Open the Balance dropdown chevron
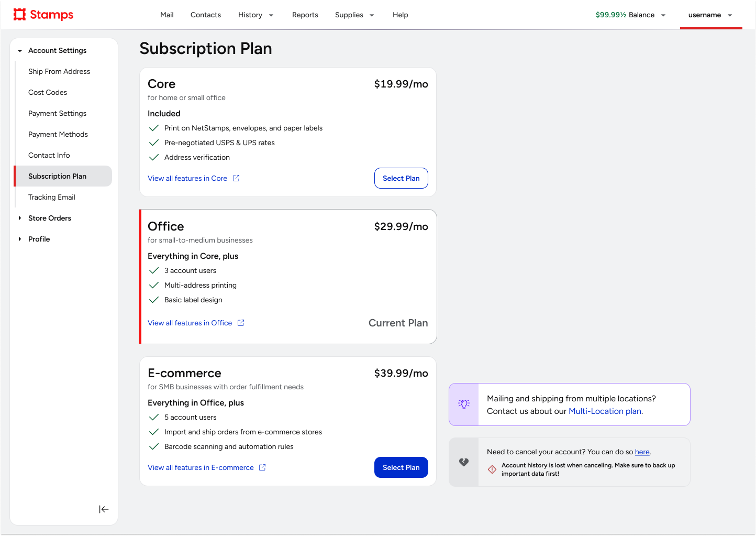The width and height of the screenshot is (756, 536). [x=663, y=15]
